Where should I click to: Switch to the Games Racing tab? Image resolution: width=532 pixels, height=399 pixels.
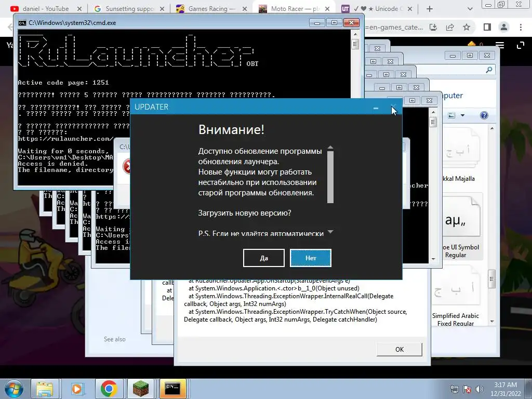211,8
